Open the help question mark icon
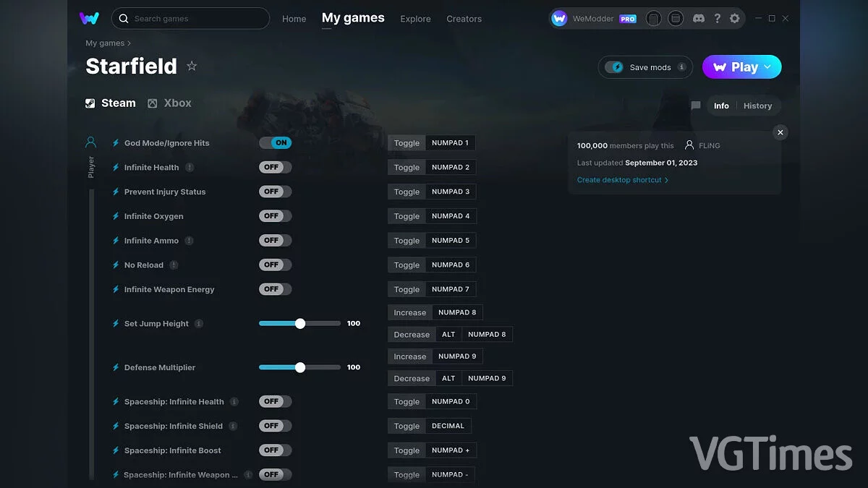The image size is (868, 488). (x=717, y=18)
